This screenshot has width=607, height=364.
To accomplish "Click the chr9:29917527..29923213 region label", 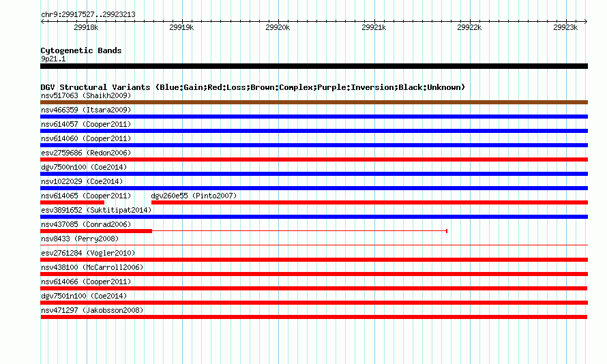I will (88, 14).
